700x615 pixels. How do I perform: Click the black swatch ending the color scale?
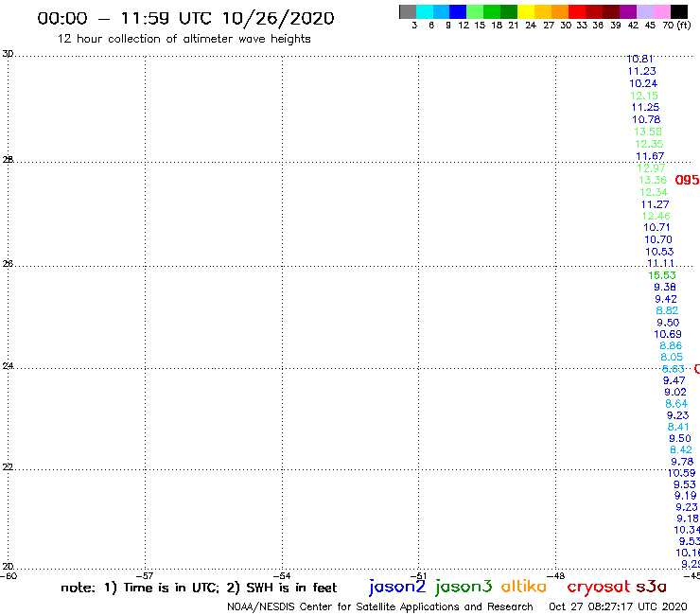pyautogui.click(x=679, y=11)
